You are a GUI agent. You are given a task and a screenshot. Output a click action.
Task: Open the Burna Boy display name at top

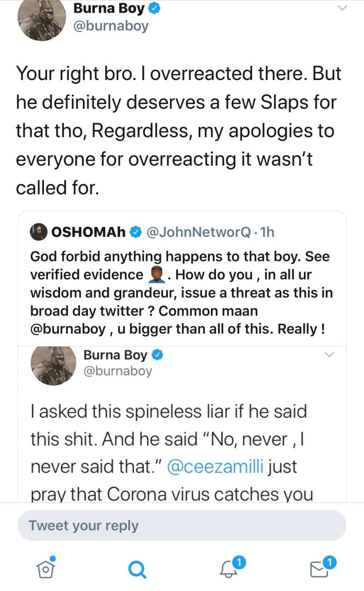[x=109, y=8]
